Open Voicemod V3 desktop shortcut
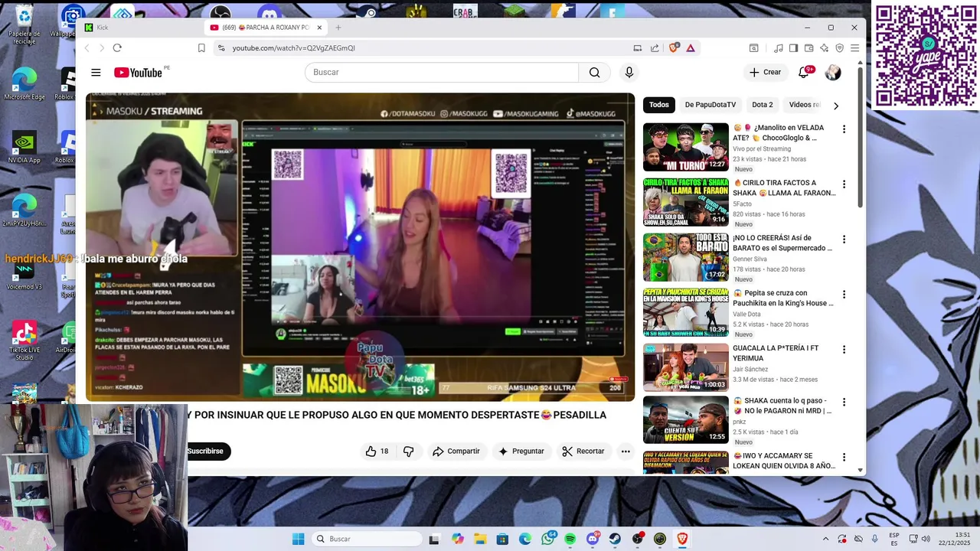This screenshot has height=551, width=980. click(24, 274)
